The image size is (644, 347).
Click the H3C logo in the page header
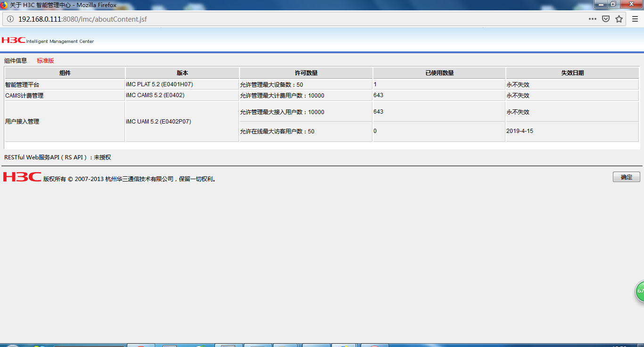pos(13,41)
